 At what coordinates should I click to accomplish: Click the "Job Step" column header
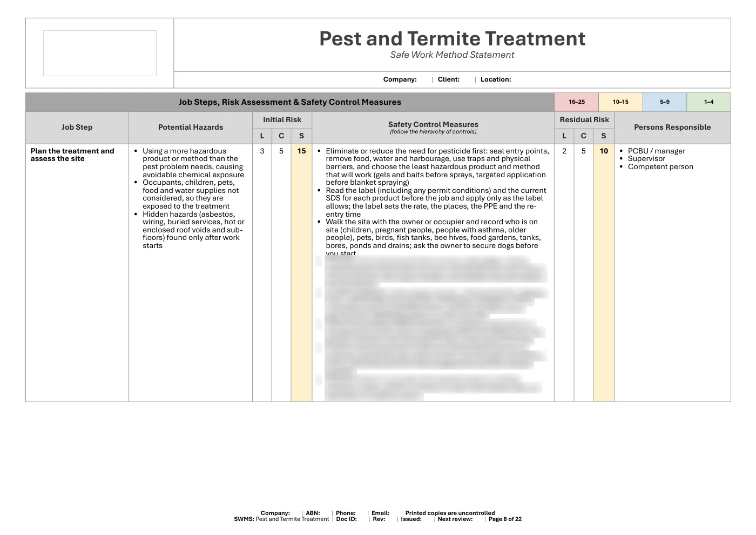[77, 128]
